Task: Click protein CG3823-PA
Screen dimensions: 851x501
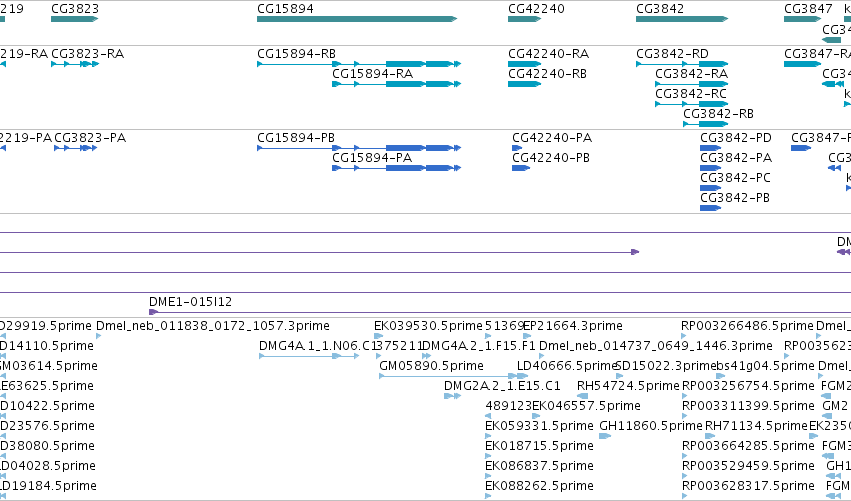Action: (x=75, y=148)
